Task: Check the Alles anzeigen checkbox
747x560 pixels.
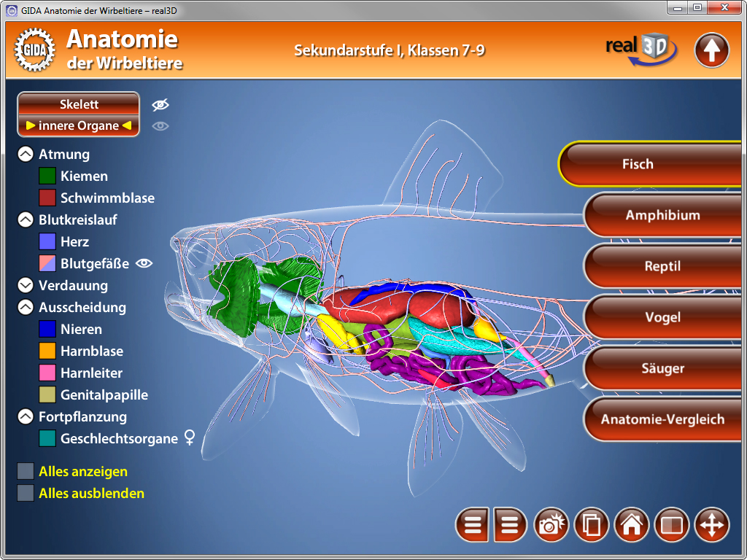Action: coord(26,472)
